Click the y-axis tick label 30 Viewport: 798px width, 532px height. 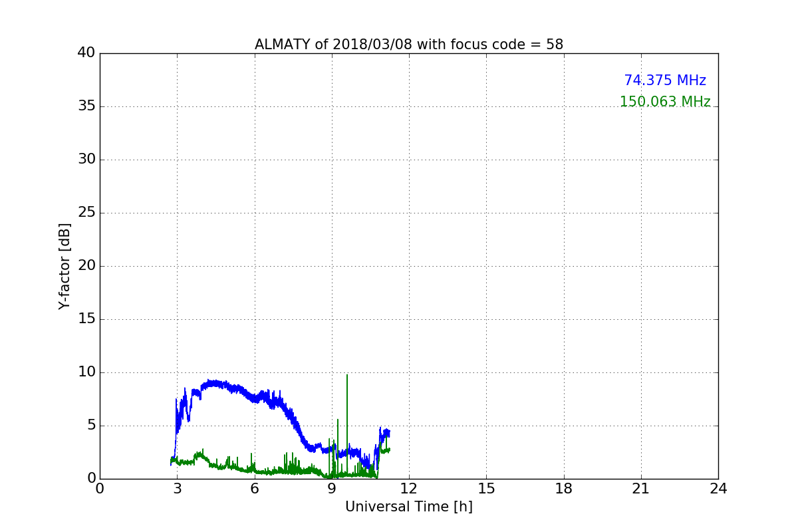(x=86, y=160)
